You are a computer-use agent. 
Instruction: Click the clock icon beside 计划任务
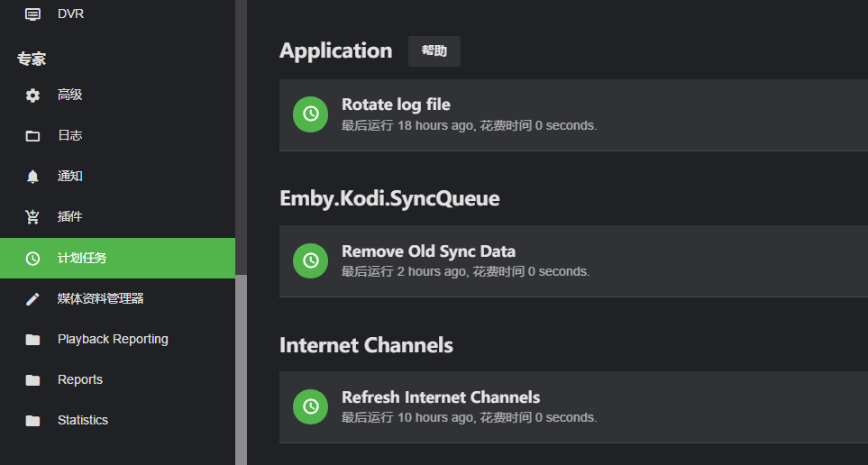(x=32, y=259)
